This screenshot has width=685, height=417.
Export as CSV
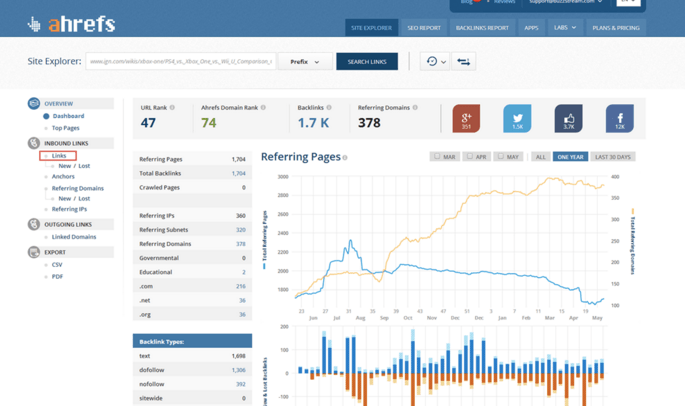coord(57,265)
